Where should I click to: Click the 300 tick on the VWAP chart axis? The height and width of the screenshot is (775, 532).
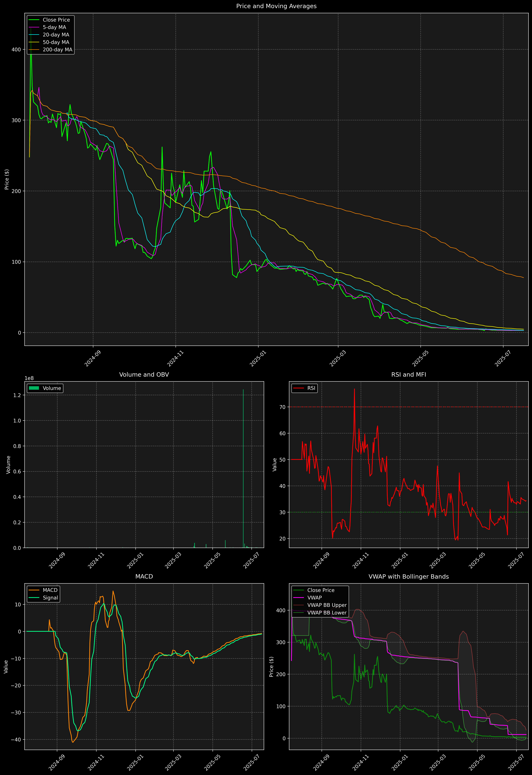[281, 642]
